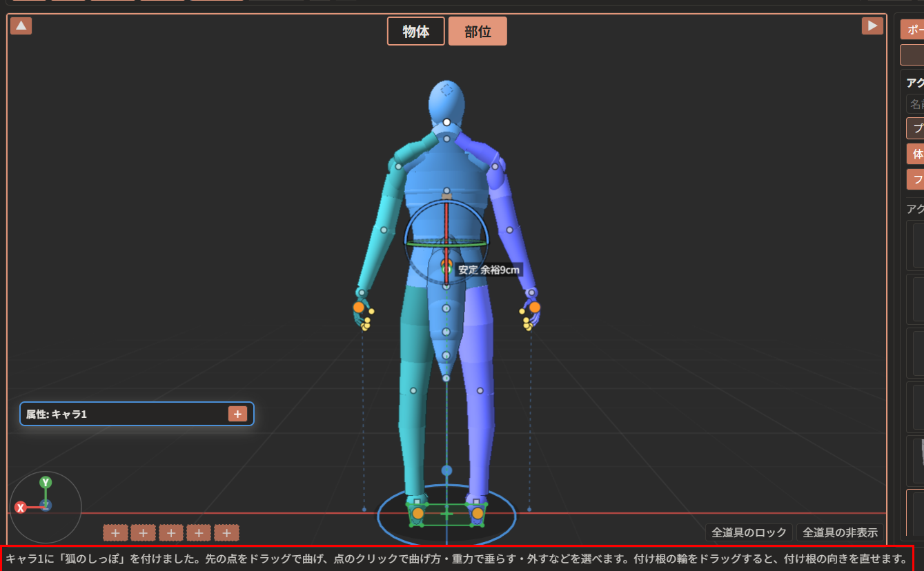Click the blue dot above the floor ring

click(446, 470)
